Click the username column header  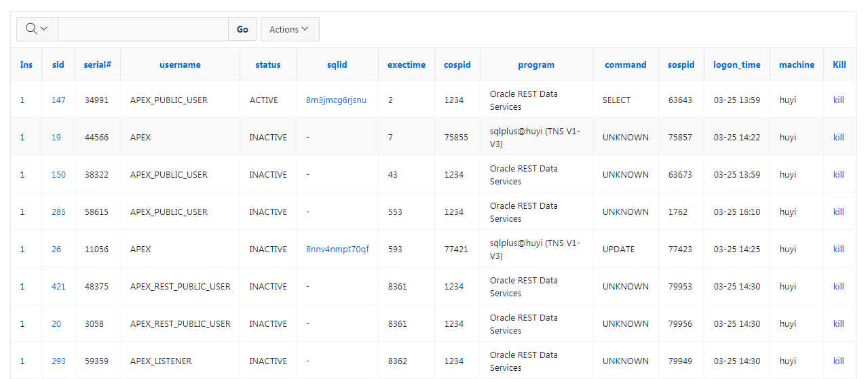pos(180,65)
